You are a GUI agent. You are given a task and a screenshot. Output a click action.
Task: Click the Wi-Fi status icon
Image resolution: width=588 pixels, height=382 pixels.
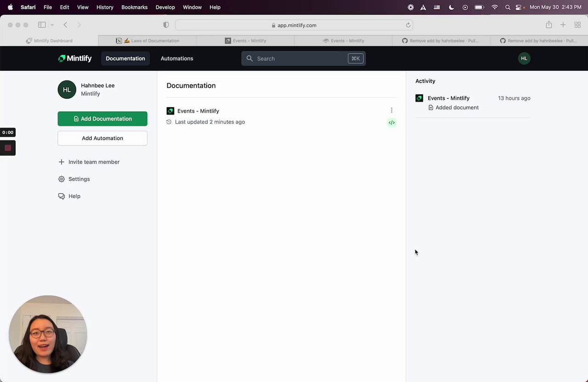point(495,7)
